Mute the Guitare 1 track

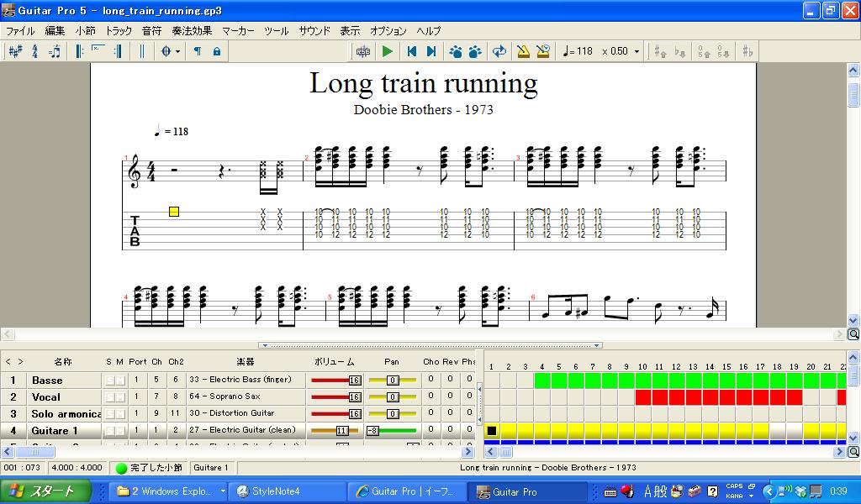pos(119,431)
